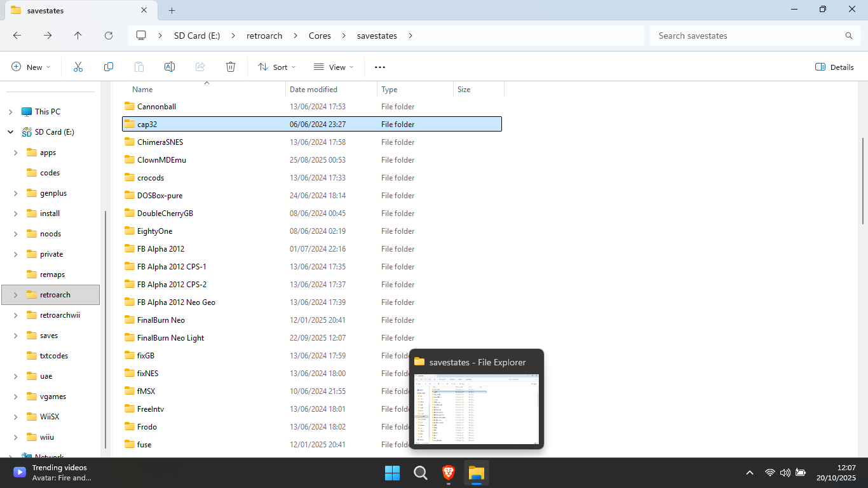Screen dimensions: 868x488
Task: Click the search magnifier icon
Action: click(848, 36)
